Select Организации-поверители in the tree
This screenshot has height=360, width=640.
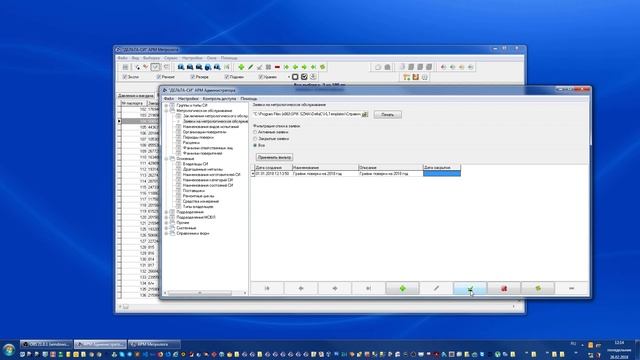(204, 132)
